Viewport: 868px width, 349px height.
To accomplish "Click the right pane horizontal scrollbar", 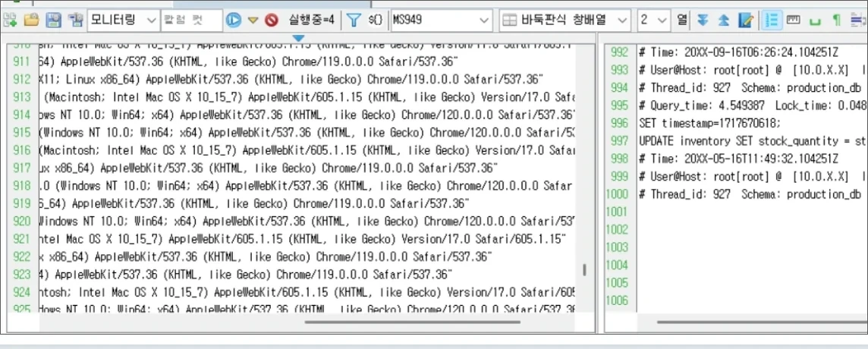I will 763,322.
